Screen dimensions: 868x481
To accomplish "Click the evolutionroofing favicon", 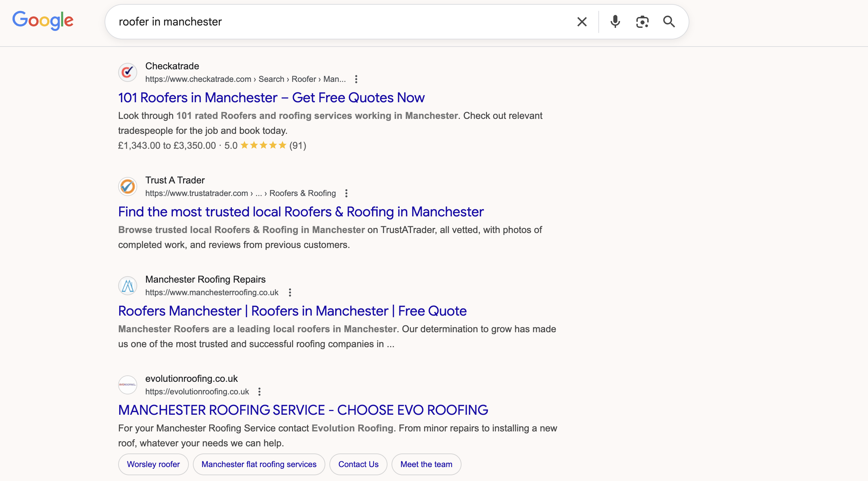I will point(128,385).
